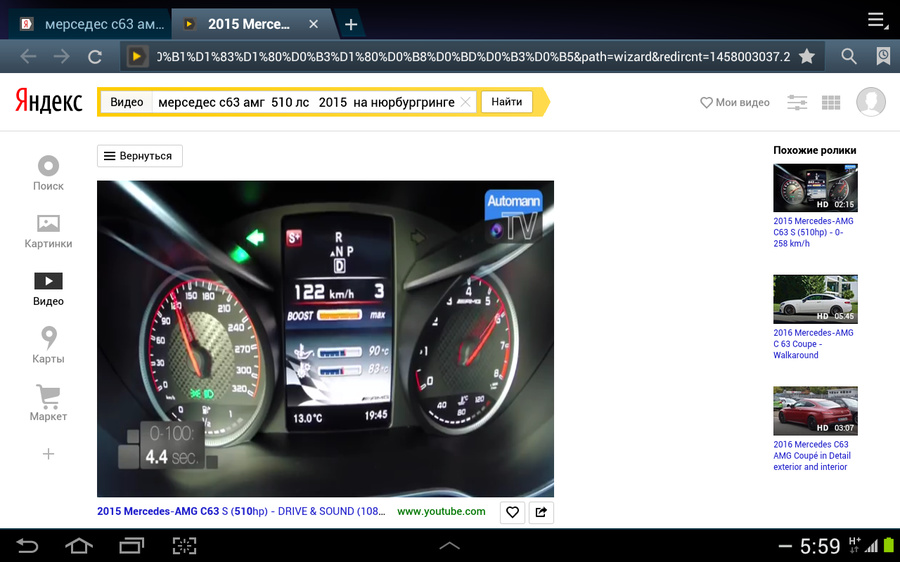Add video to favorites heart button

tap(513, 512)
